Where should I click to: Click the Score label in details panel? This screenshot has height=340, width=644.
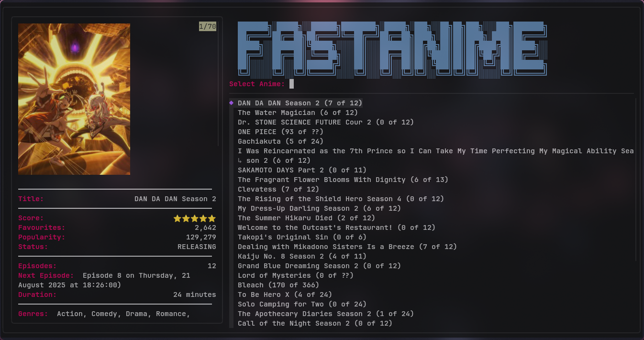coord(30,218)
